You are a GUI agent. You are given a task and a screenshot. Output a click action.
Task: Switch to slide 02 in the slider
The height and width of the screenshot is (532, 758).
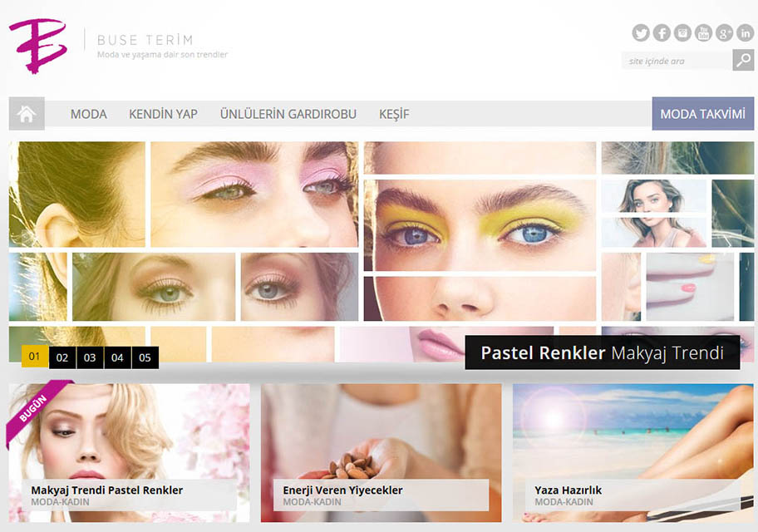click(x=62, y=358)
